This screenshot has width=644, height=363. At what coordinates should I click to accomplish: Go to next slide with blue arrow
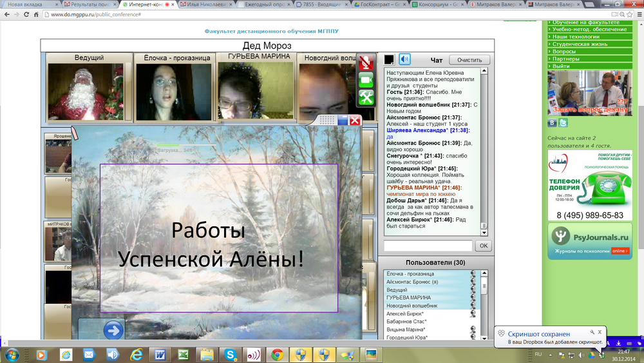(x=113, y=330)
